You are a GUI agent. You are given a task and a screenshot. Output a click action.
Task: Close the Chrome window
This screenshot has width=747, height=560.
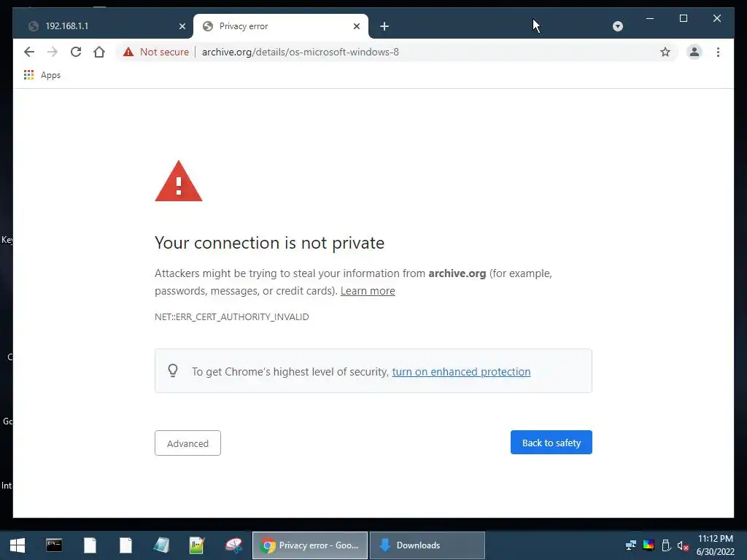717,18
